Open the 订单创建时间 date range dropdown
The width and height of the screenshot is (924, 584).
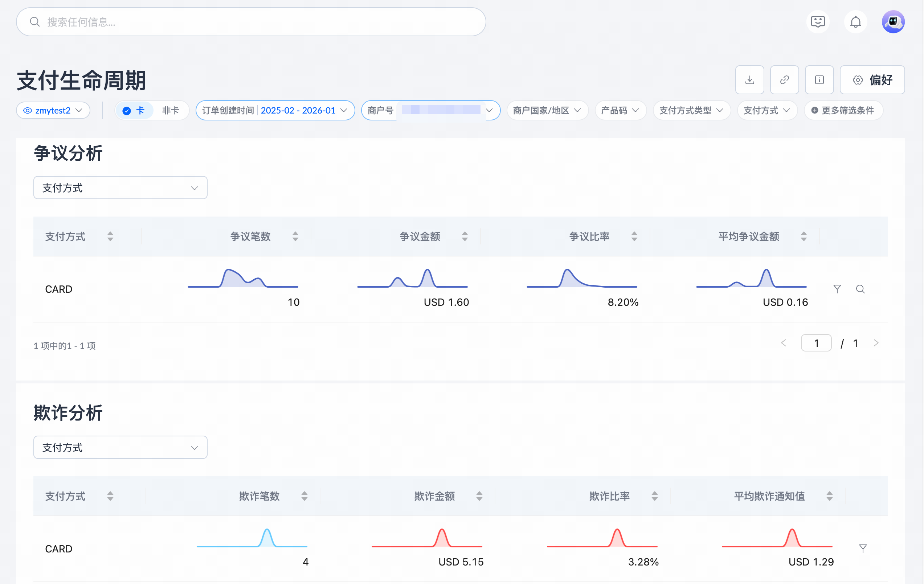[275, 110]
